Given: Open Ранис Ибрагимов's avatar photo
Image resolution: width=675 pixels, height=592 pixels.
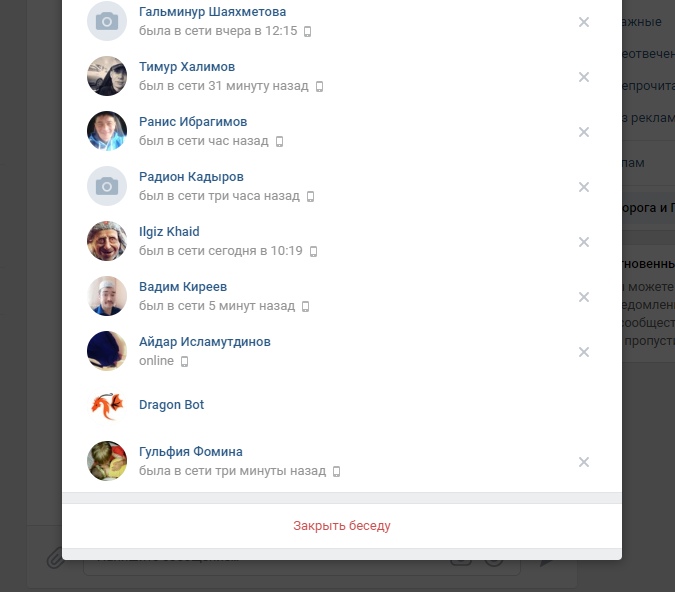Looking at the screenshot, I should tap(107, 131).
